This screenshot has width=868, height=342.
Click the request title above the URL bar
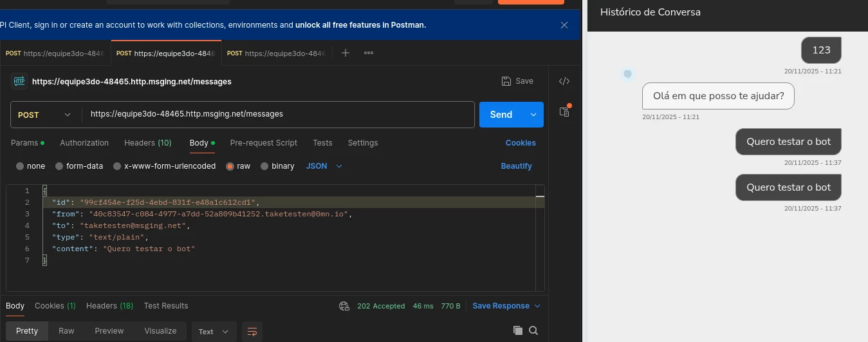[x=132, y=82]
